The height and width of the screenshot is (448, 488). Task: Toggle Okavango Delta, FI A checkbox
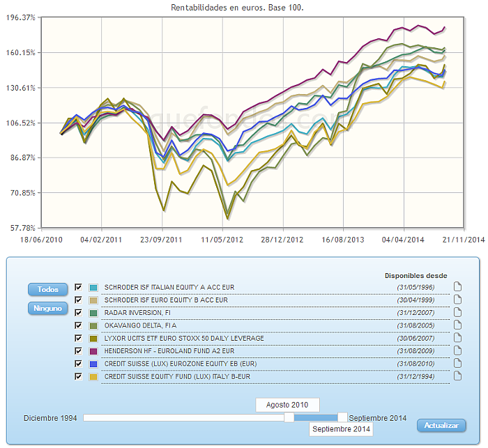tap(78, 325)
